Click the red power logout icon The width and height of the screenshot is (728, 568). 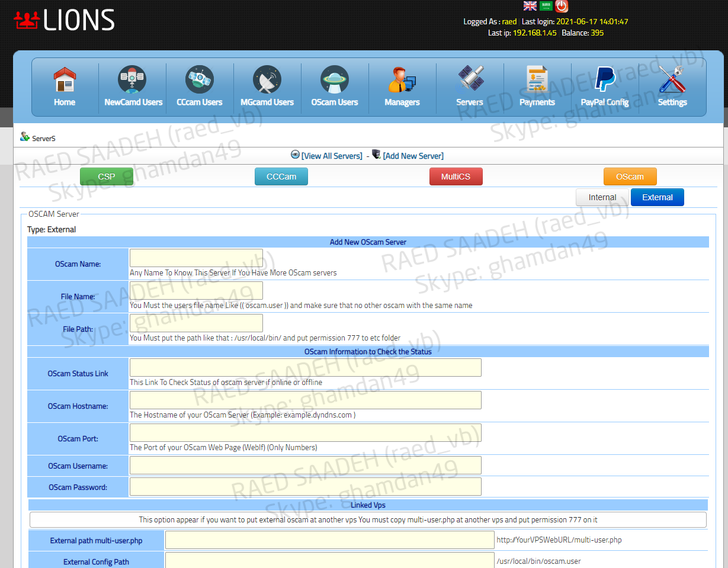click(562, 6)
